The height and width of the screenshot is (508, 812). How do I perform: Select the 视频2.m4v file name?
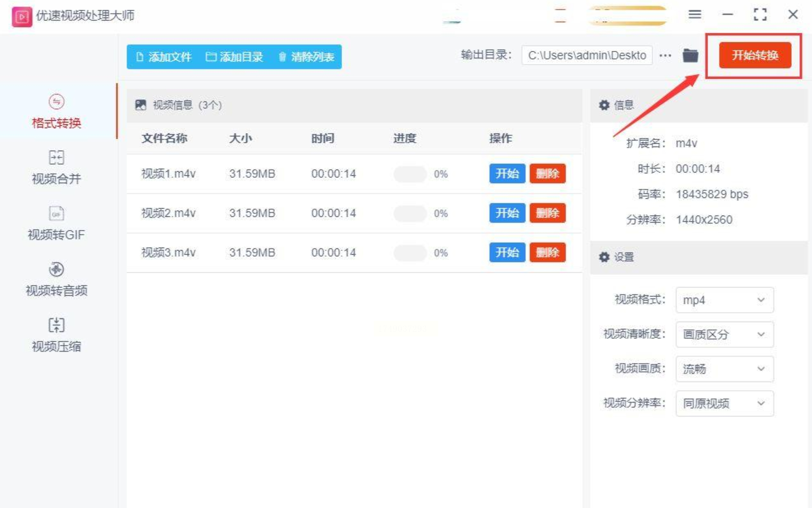point(168,213)
